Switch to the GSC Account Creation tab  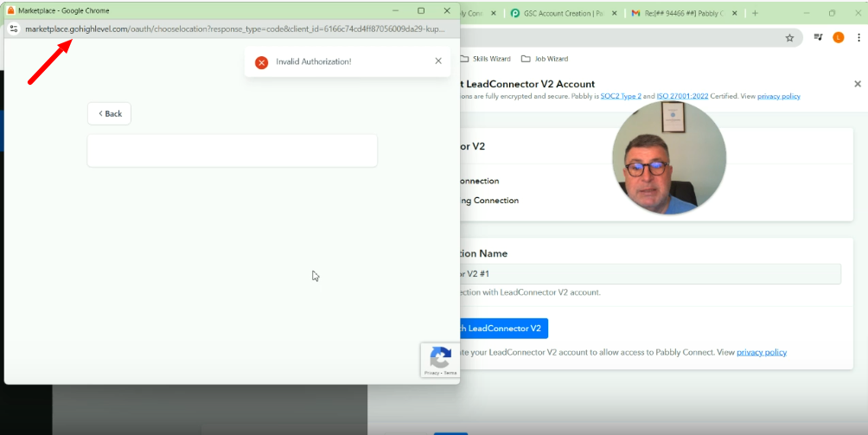563,14
